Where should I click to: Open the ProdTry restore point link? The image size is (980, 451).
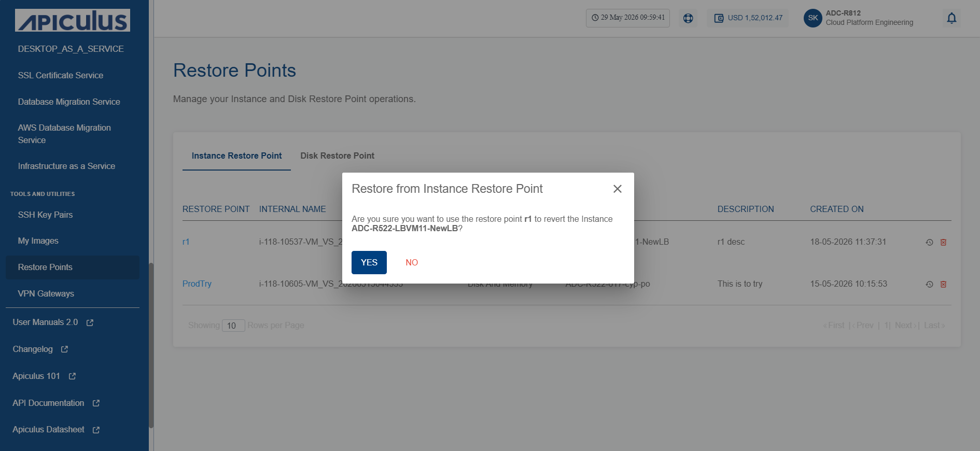coord(197,284)
